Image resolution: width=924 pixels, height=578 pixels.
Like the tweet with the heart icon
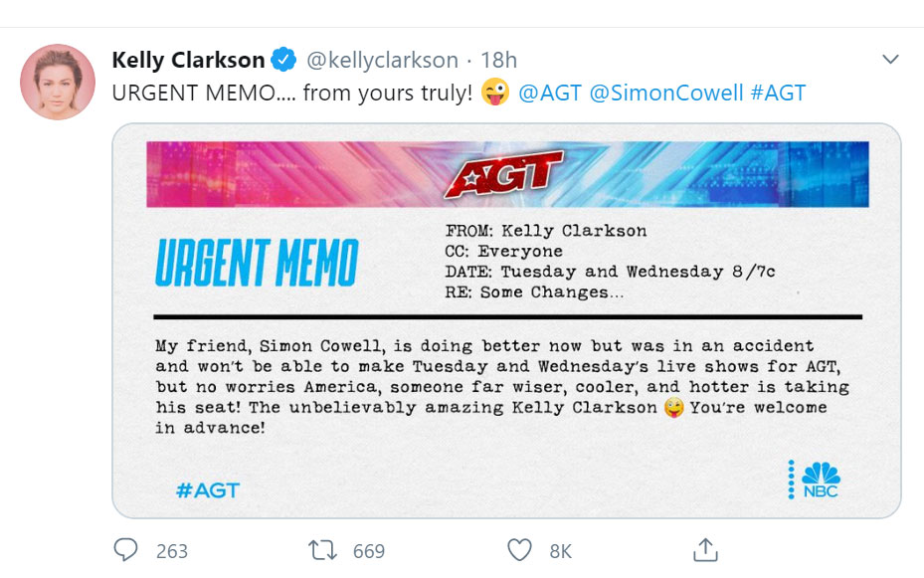tap(519, 549)
